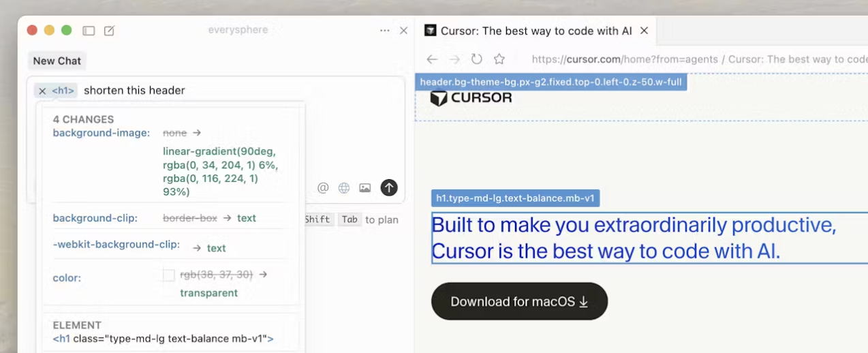Click the globe web search icon

click(344, 187)
